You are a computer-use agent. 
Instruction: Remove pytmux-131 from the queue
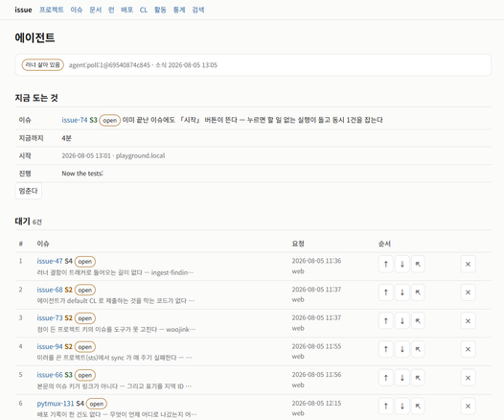click(x=468, y=407)
